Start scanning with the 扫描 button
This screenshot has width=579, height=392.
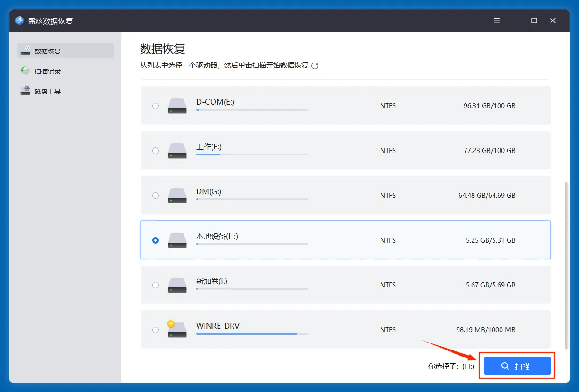coord(517,366)
